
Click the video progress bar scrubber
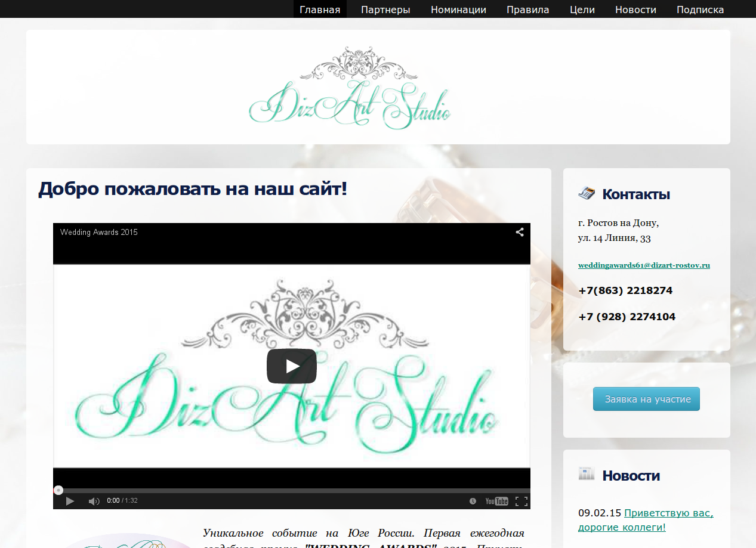pos(58,490)
